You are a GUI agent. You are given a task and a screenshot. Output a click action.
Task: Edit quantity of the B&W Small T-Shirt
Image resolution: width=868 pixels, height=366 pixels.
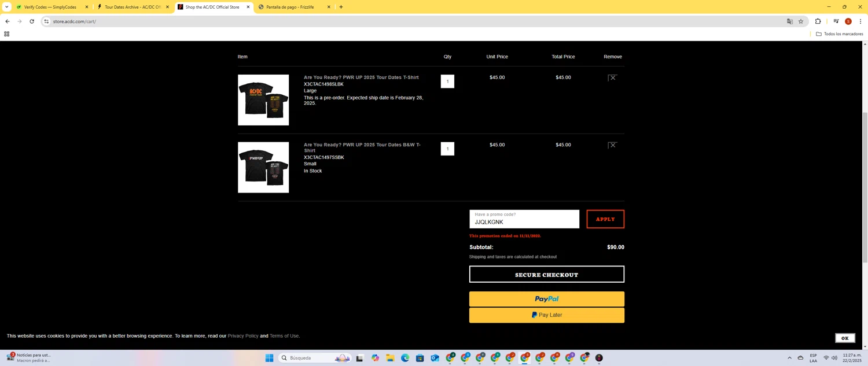447,149
